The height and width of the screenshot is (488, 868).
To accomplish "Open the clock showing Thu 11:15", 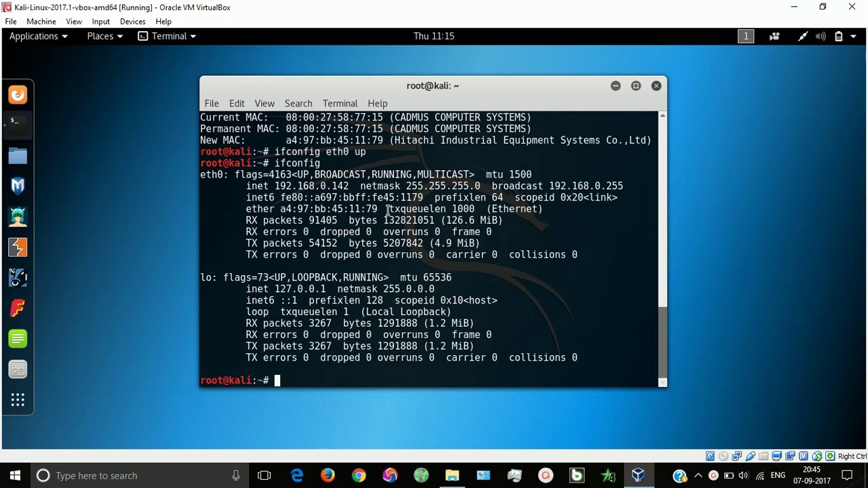I will coord(434,36).
